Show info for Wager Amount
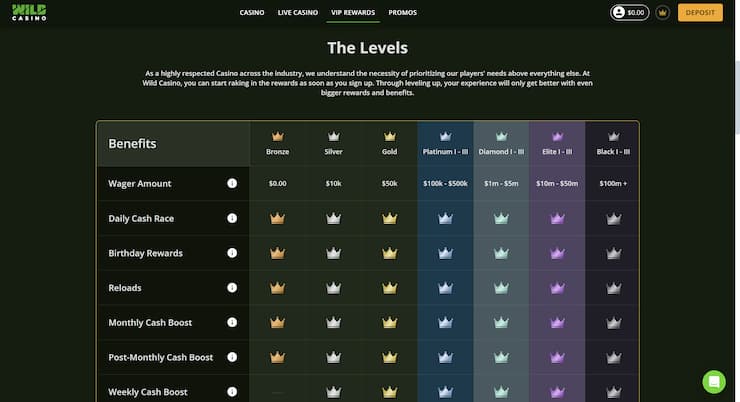The width and height of the screenshot is (740, 402). [232, 184]
